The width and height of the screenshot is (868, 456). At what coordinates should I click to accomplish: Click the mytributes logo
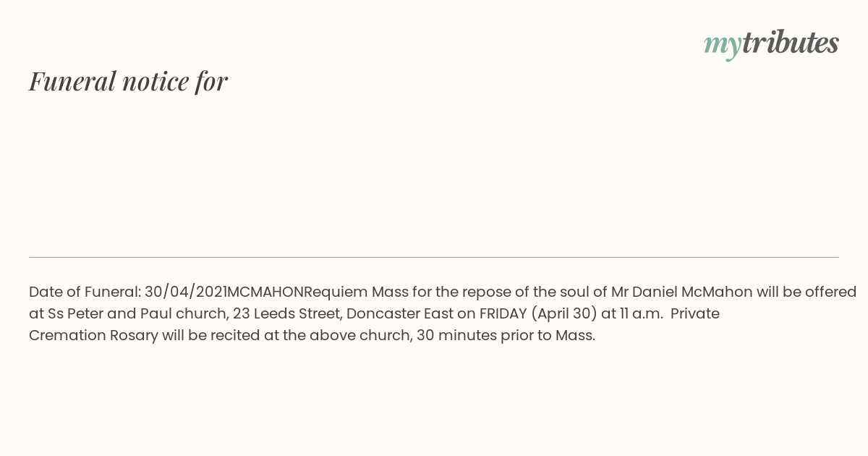pos(771,43)
